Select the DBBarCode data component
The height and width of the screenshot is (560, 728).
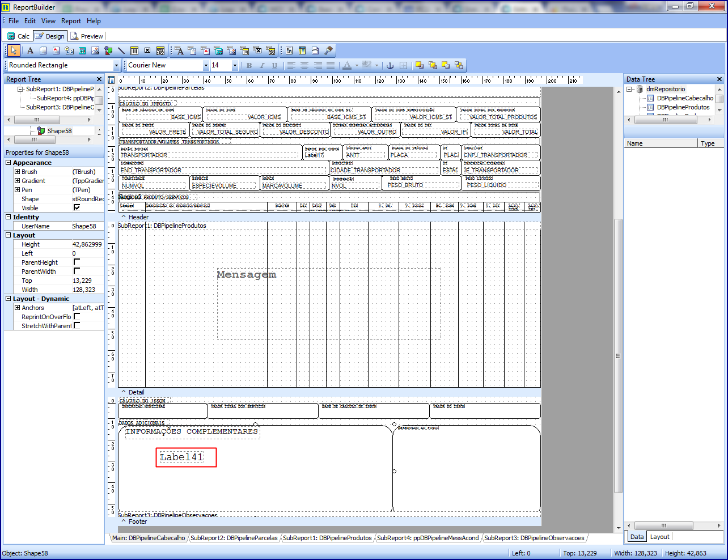(x=244, y=50)
